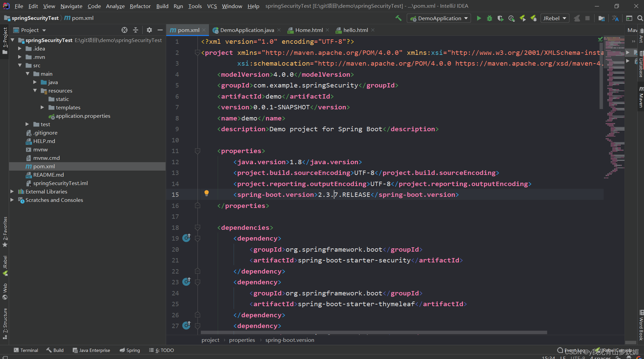The height and width of the screenshot is (359, 644).
Task: Click the intention light bulb on line 15
Action: 207,193
